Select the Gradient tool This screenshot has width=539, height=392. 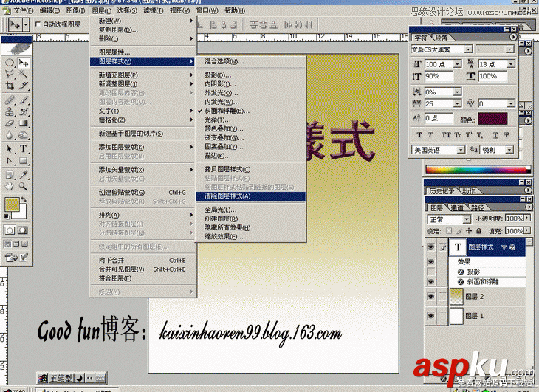pyautogui.click(x=24, y=123)
